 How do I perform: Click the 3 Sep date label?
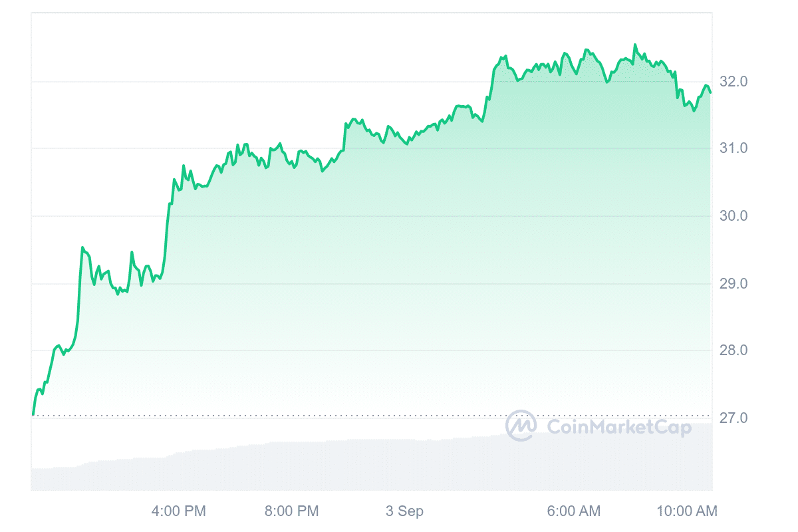(404, 511)
